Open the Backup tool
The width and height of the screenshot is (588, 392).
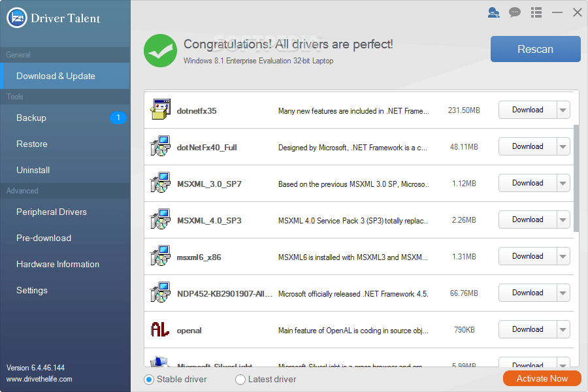[x=65, y=118]
